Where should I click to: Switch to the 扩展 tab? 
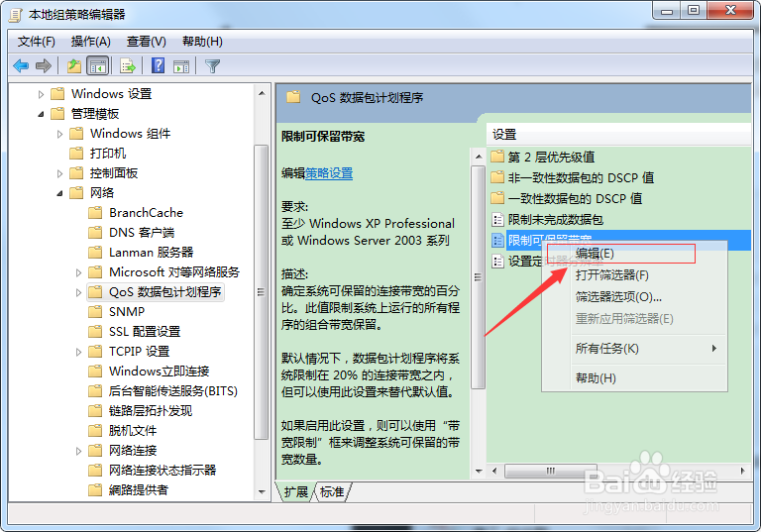pos(295,491)
